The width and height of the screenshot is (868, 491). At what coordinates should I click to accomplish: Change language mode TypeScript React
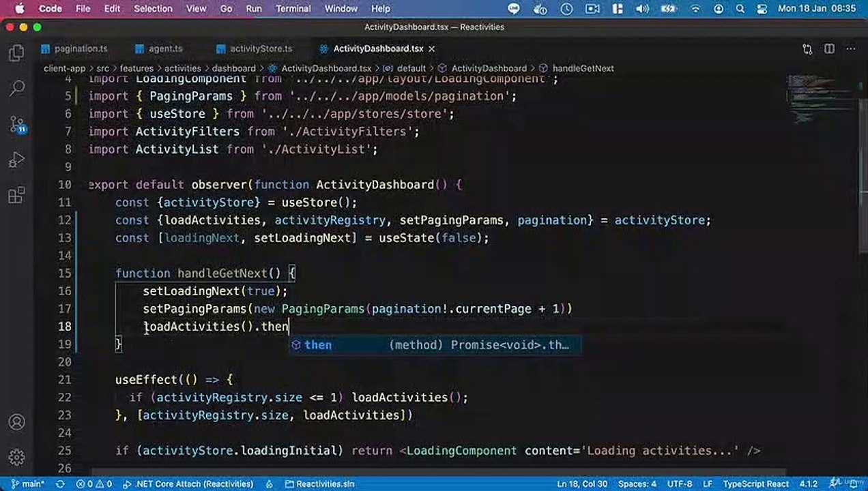[x=755, y=484]
